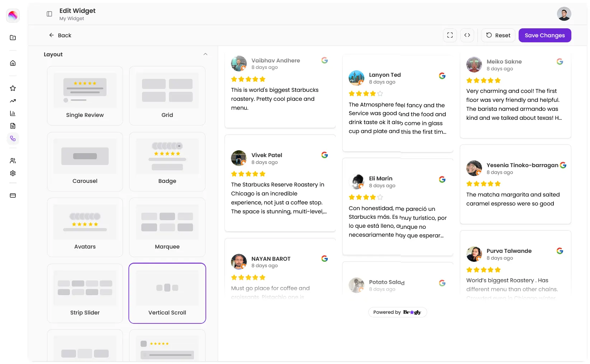The image size is (590, 364).
Task: Click Eli Marín's reviewer avatar
Action: pos(357,181)
